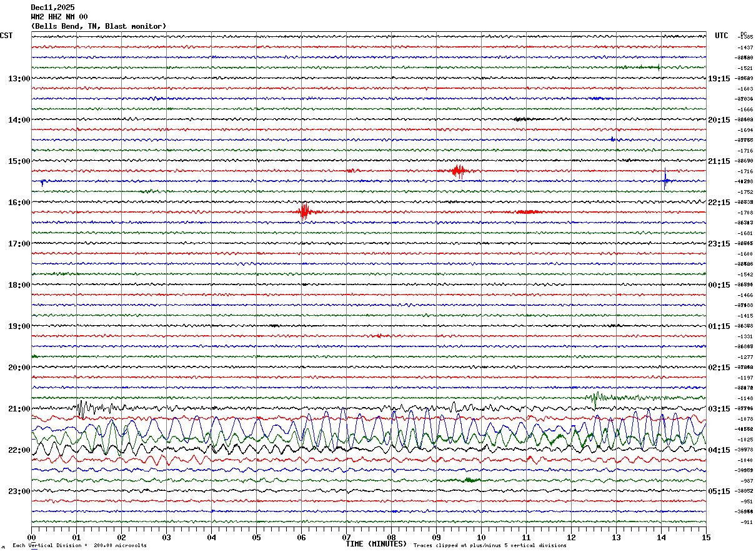Click the 01:15 UTC time label
756x554 pixels.
[719, 326]
